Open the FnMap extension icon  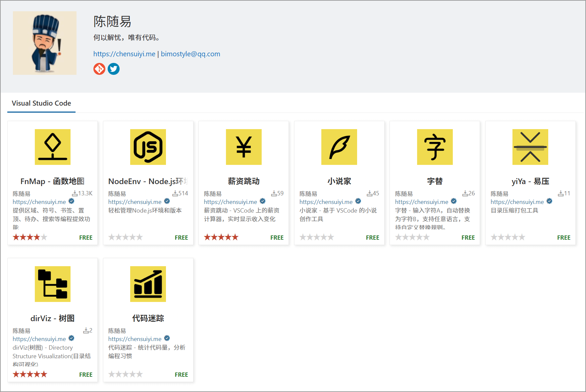click(x=53, y=147)
